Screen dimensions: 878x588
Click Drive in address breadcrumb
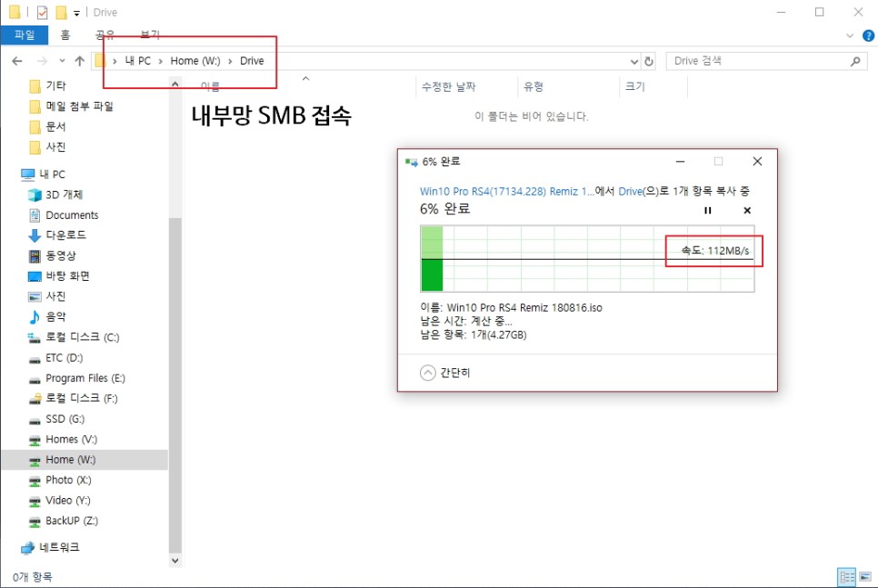click(x=252, y=61)
